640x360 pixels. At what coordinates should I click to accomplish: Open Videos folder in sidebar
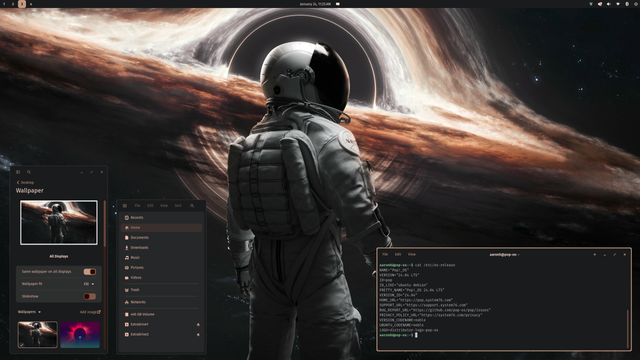tap(162, 278)
